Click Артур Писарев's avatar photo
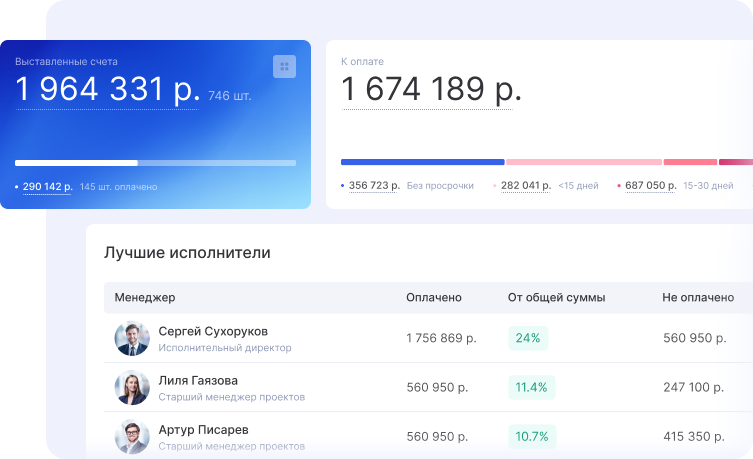Viewport: 753px width, 459px height. (x=132, y=436)
